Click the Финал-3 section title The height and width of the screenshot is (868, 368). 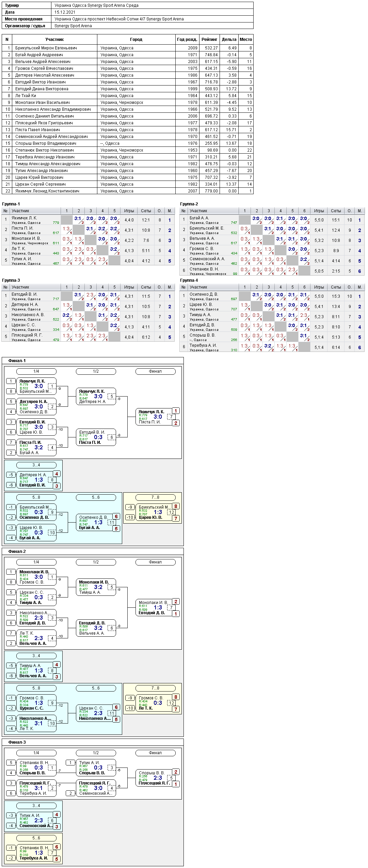click(17, 742)
